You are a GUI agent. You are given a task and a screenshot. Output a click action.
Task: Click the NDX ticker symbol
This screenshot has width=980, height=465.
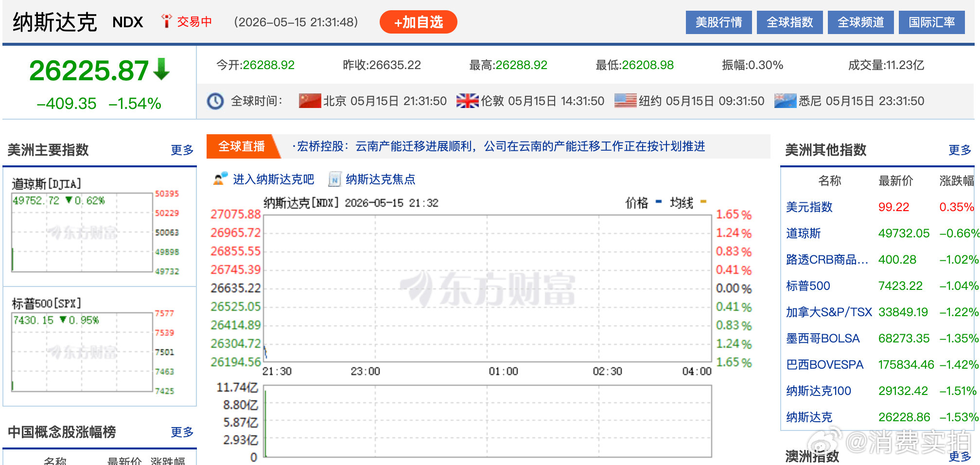(128, 22)
